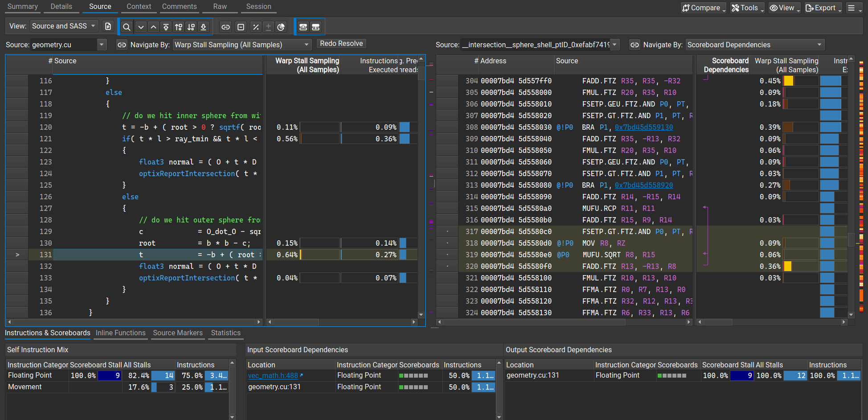
Task: Navigate to the next higher value
Action: (179, 27)
